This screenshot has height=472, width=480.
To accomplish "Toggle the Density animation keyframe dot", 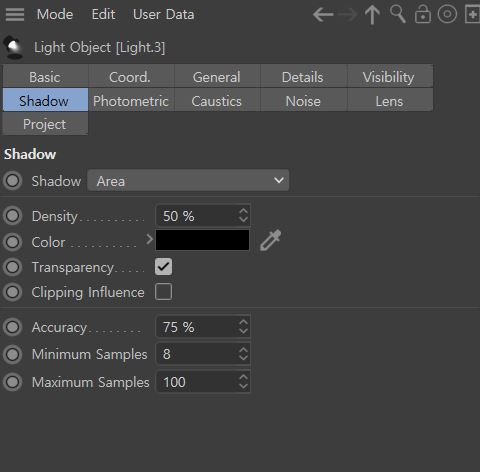I will 13,216.
